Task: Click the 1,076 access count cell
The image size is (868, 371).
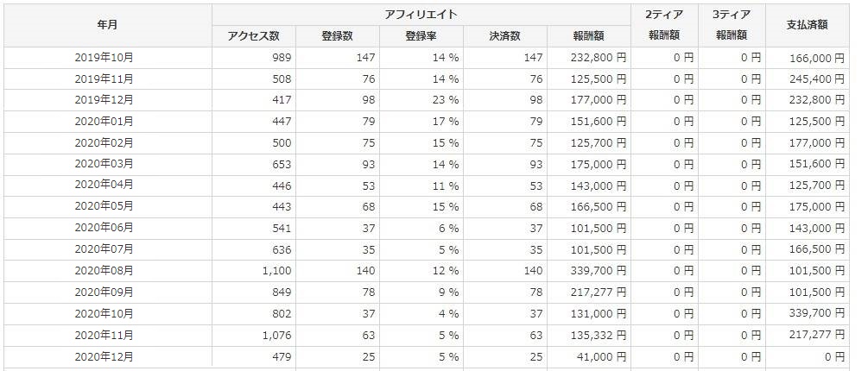Action: click(273, 336)
